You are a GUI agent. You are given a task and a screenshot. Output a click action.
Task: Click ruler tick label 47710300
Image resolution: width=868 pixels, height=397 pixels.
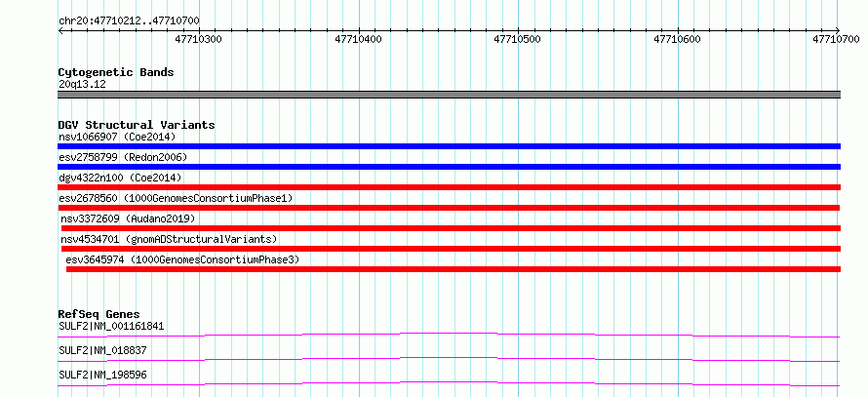tap(199, 39)
